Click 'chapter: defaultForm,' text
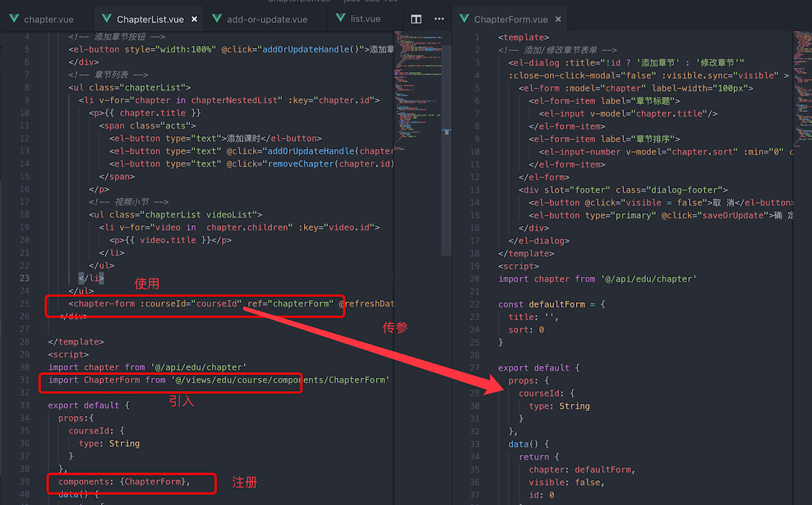Viewport: 812px width, 505px height. point(582,469)
